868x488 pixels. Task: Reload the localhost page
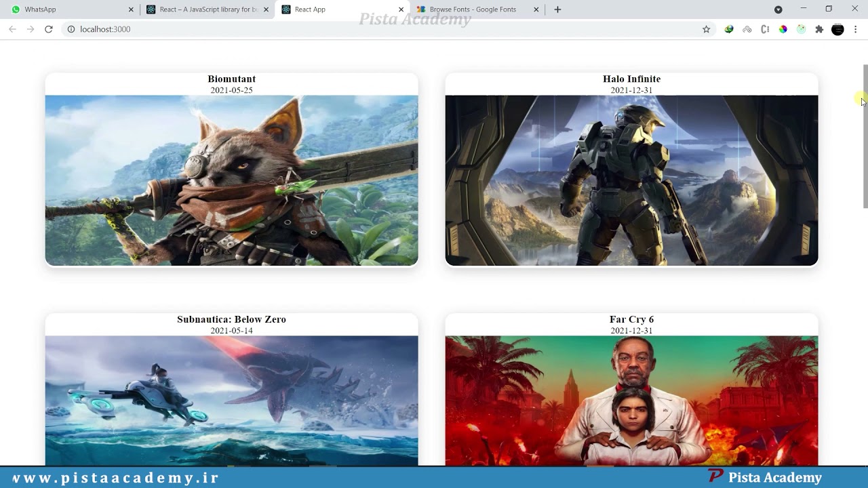[49, 29]
